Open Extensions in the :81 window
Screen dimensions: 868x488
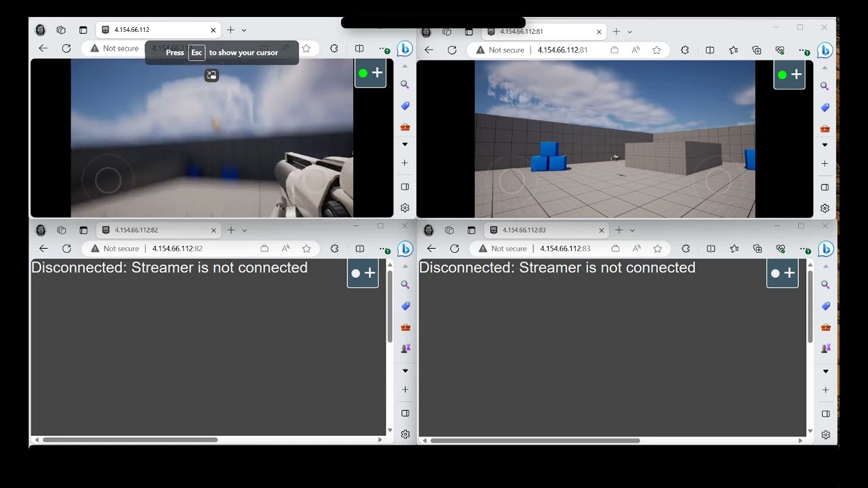coord(685,50)
